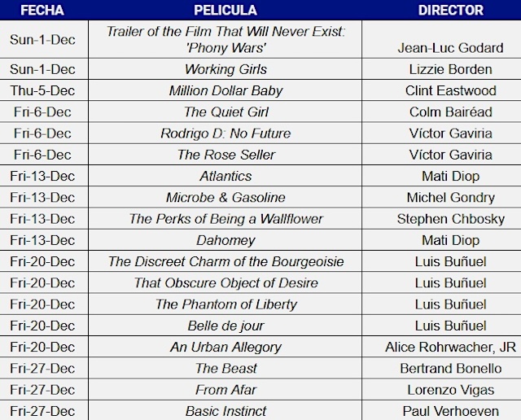Screen dimensions: 521x420
Task: Select director Paul Verhoeven cell
Action: tap(450, 411)
